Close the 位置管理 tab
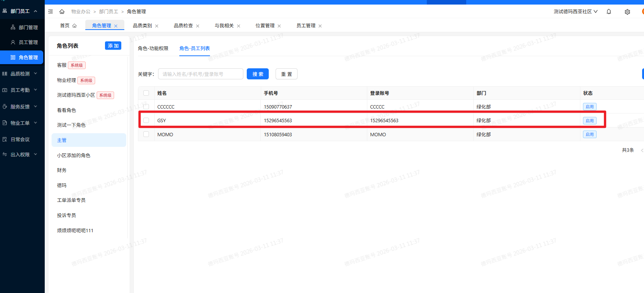The image size is (644, 293). coord(279,26)
